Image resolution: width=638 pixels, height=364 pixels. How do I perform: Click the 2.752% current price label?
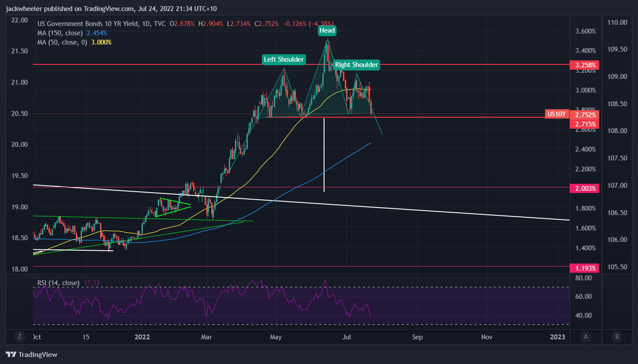click(x=585, y=115)
